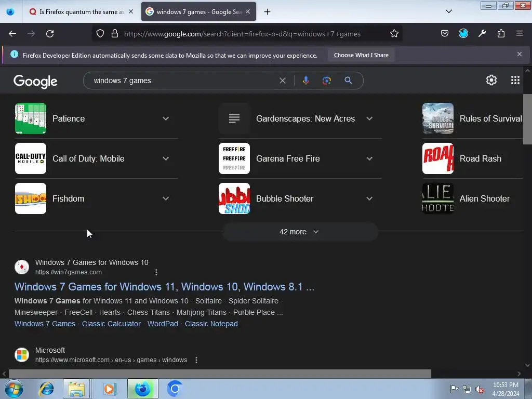This screenshot has width=532, height=399.
Task: Open the extensions puzzle icon
Action: pos(501,33)
